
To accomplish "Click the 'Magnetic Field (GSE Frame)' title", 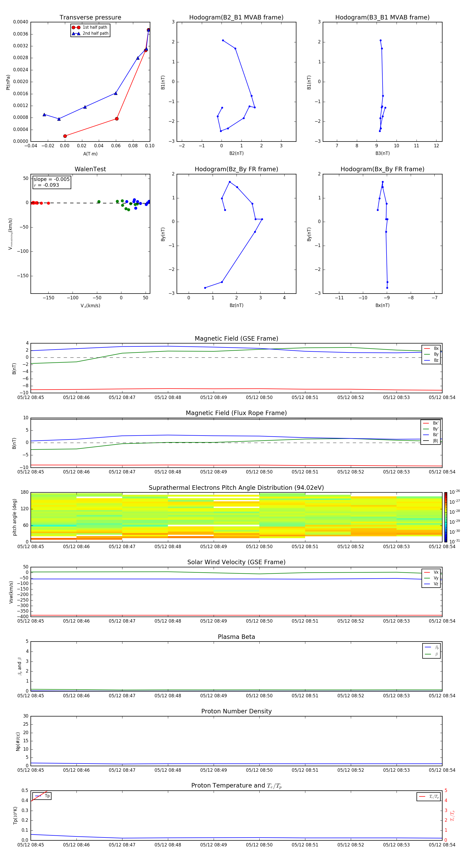I will (236, 339).
